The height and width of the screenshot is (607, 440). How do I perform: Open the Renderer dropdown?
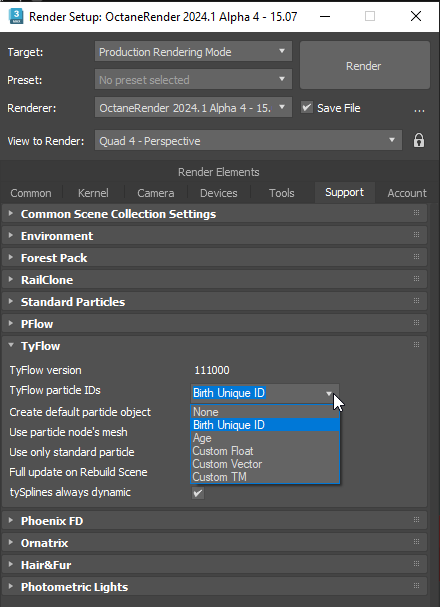click(193, 108)
